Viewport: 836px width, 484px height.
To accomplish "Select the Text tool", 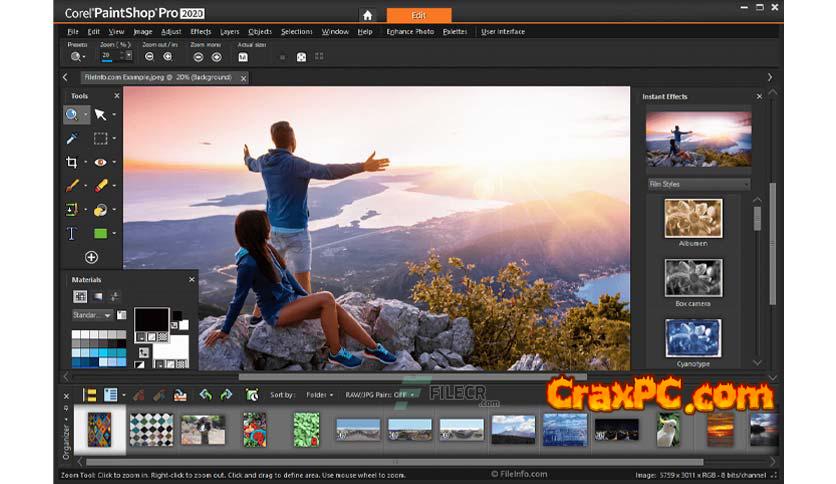I will pyautogui.click(x=72, y=234).
